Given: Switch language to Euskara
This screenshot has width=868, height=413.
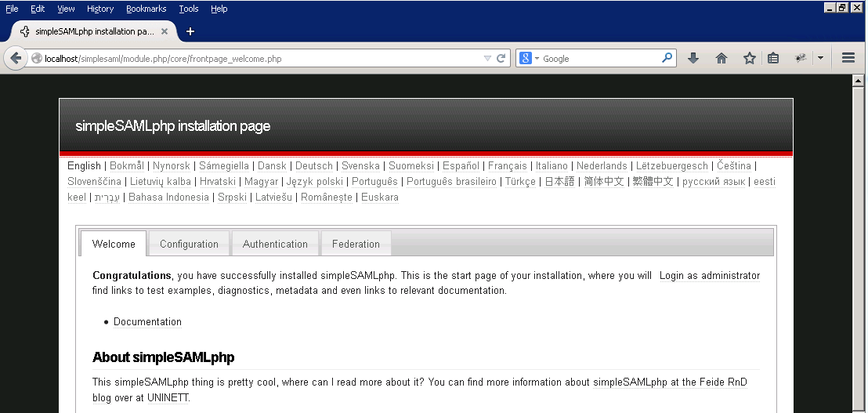Looking at the screenshot, I should [380, 197].
